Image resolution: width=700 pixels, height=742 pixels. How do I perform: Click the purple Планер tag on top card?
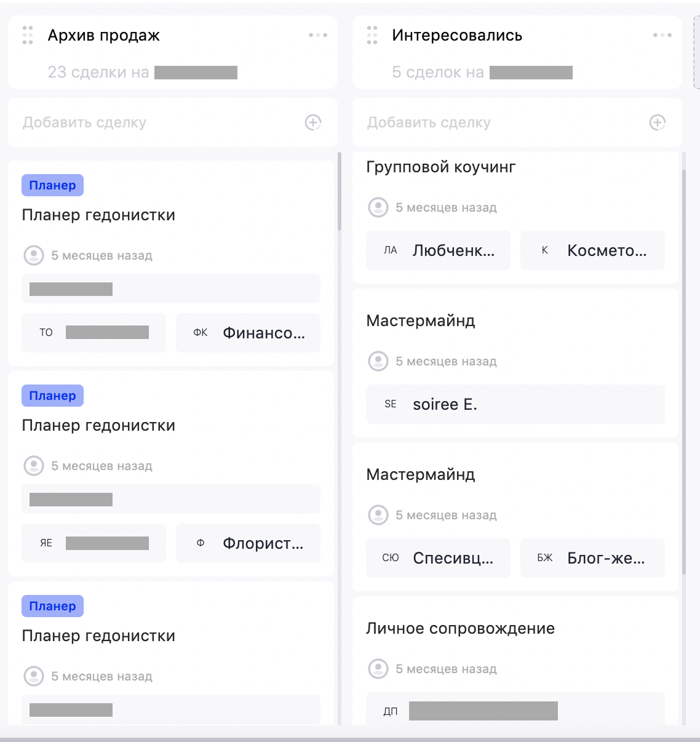[52, 185]
